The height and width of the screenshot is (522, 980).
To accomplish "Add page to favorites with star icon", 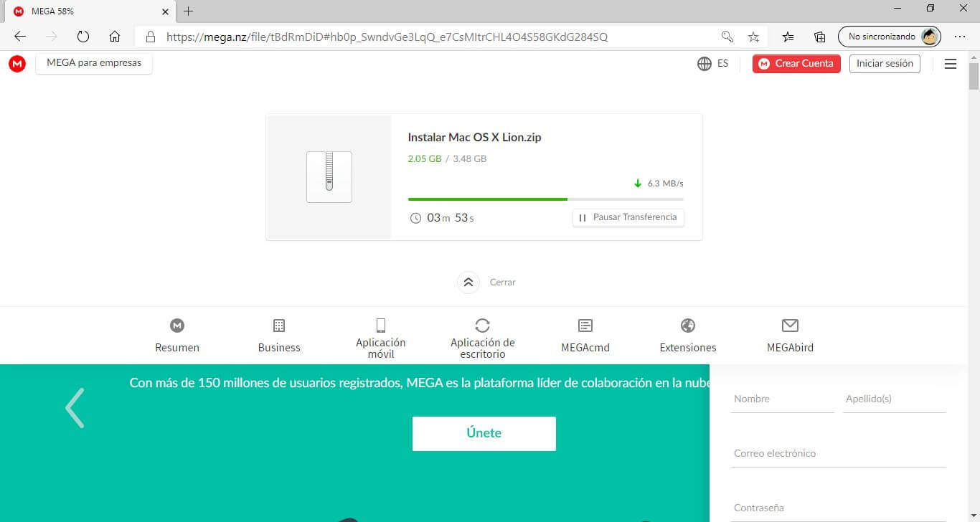I will tap(753, 37).
